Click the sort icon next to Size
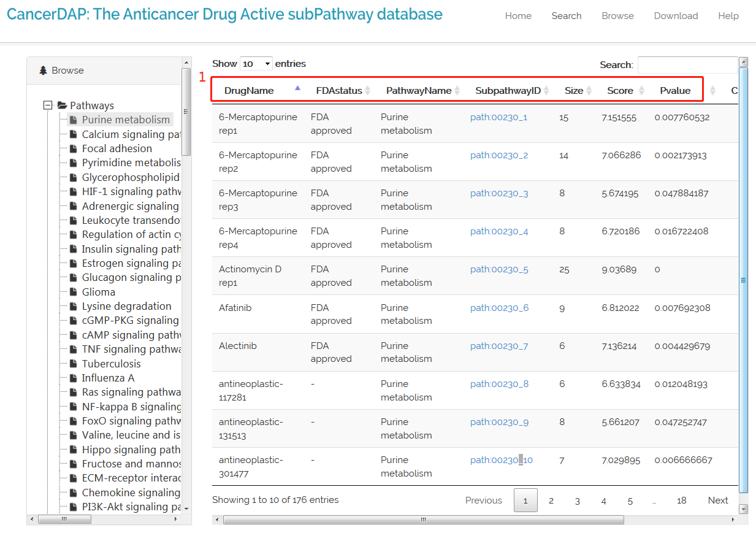Viewport: 756px width, 533px height. [x=589, y=91]
